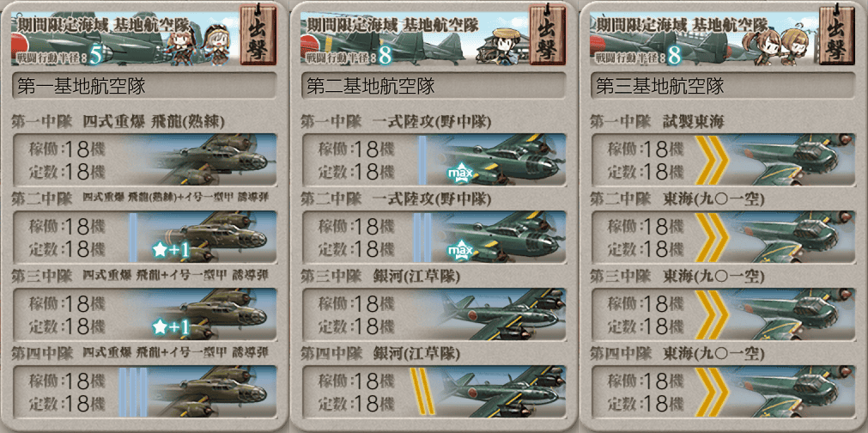Click the max star on the first 一式陸攻(野中隊)
The image size is (868, 433).
[x=460, y=174]
